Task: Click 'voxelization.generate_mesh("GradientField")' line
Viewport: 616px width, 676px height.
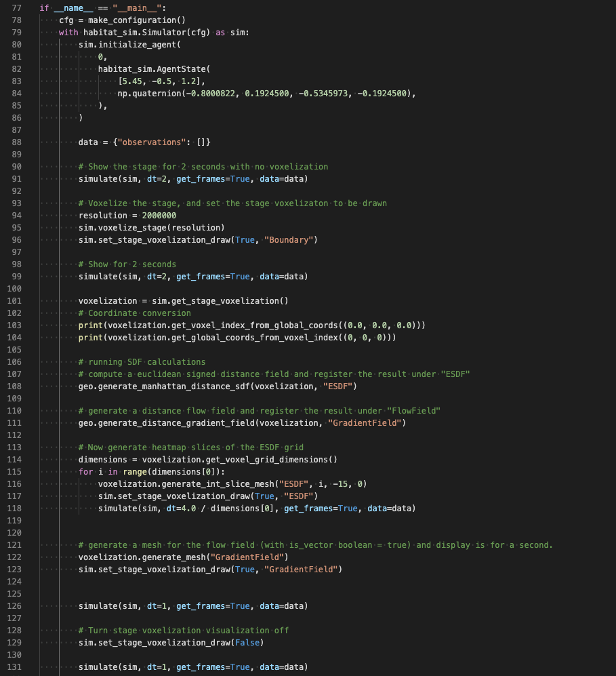Action: (184, 557)
